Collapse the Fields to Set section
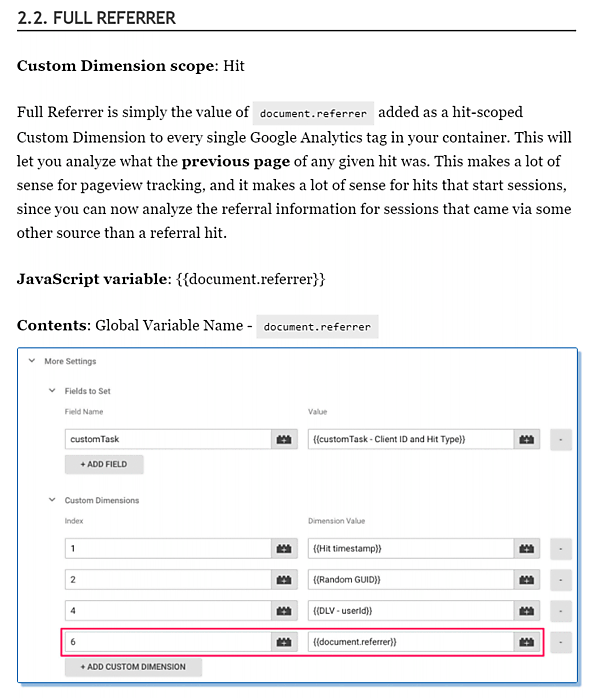600x698 pixels. click(x=52, y=390)
